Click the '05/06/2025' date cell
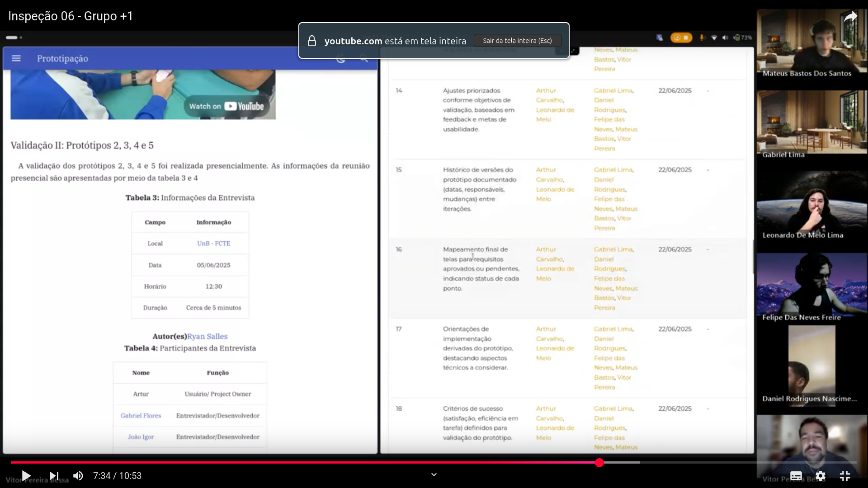The image size is (868, 488). (213, 265)
